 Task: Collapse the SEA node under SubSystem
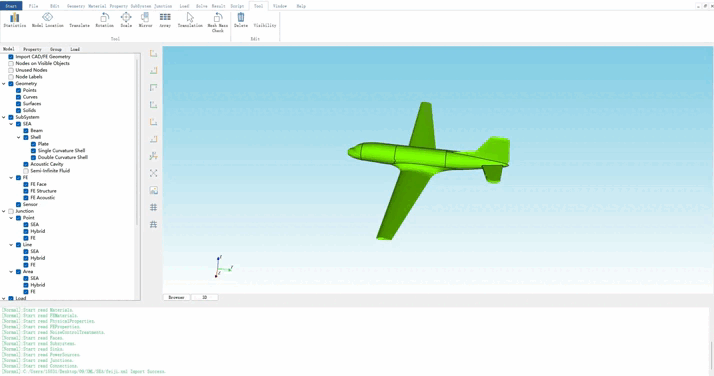click(11, 124)
